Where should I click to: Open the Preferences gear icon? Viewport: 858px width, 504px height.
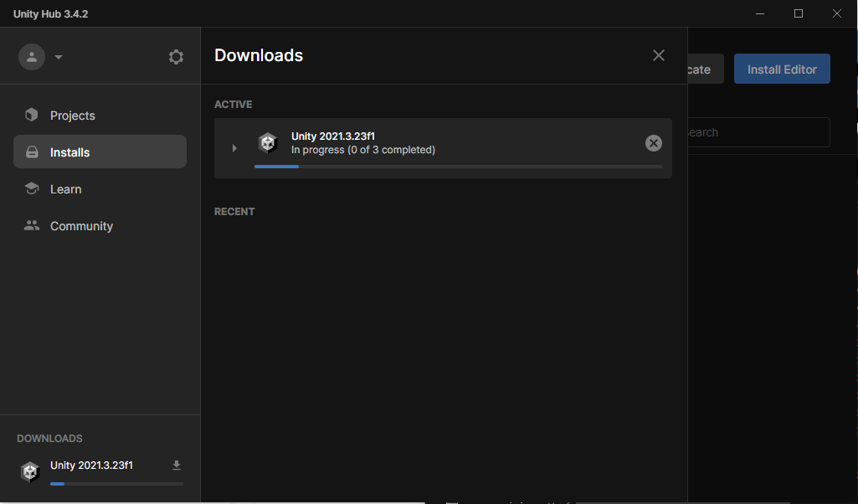tap(176, 57)
